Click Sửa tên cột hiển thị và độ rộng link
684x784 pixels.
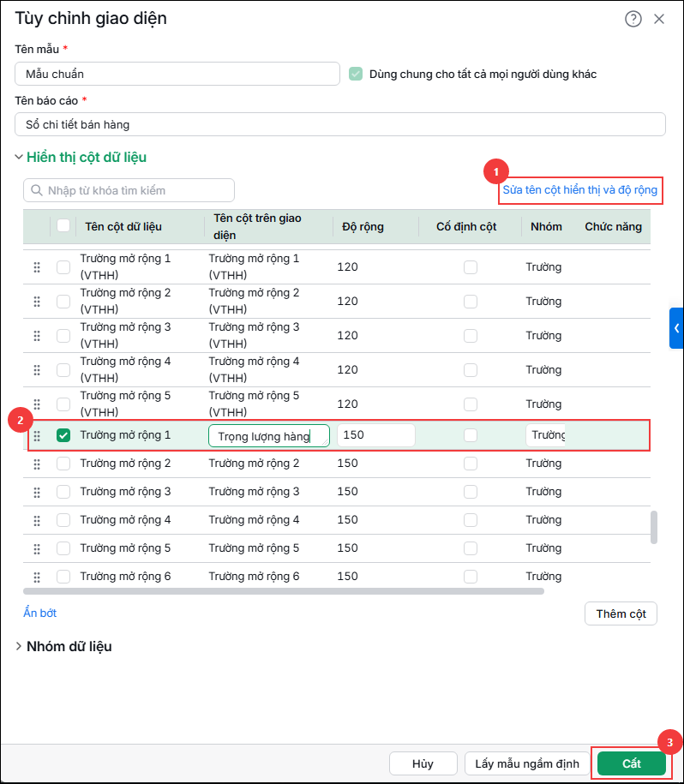point(580,190)
